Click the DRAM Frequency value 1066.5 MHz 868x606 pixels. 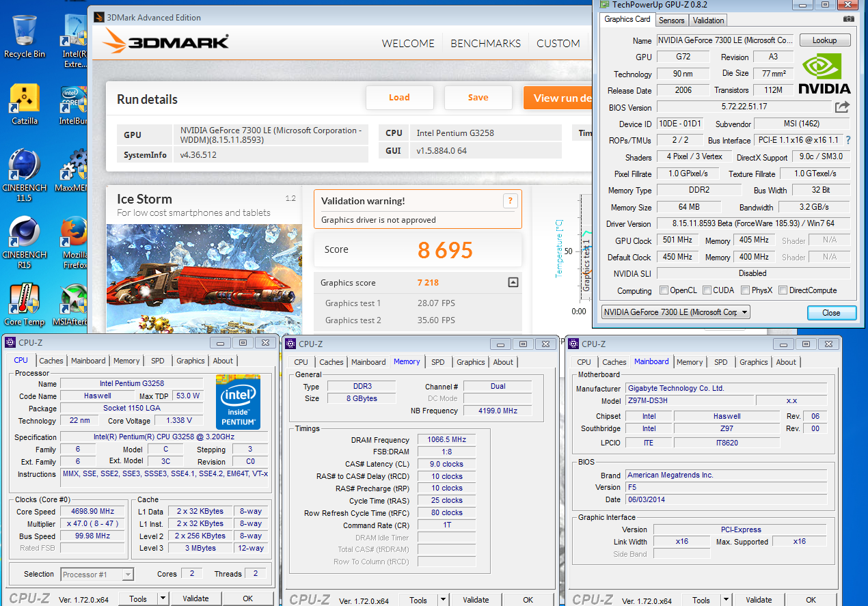(446, 440)
